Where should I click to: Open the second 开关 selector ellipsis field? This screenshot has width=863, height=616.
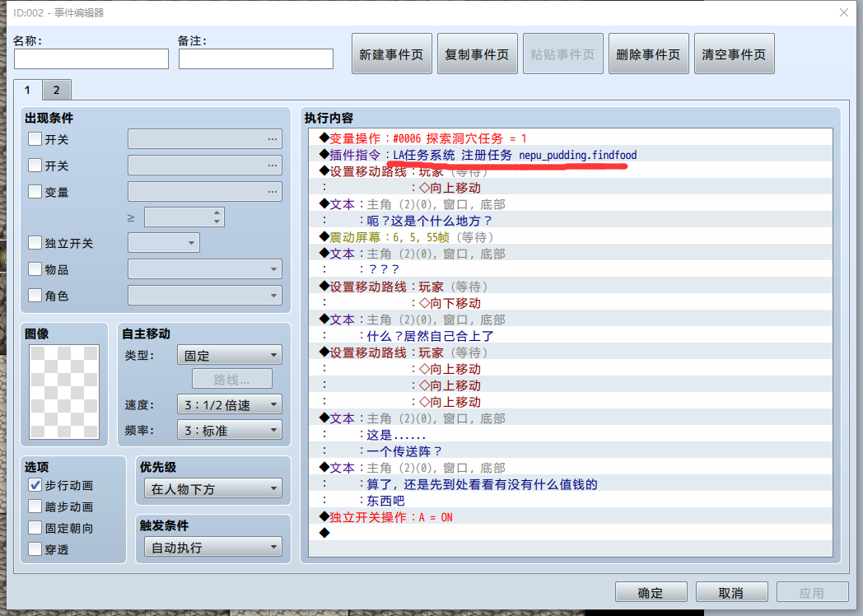[x=205, y=166]
